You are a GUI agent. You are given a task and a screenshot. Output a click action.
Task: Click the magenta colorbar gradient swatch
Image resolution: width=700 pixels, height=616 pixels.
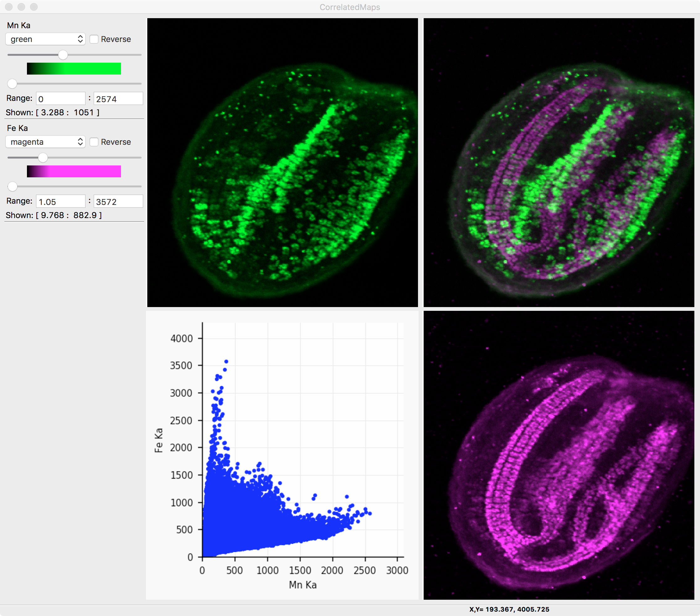(74, 171)
